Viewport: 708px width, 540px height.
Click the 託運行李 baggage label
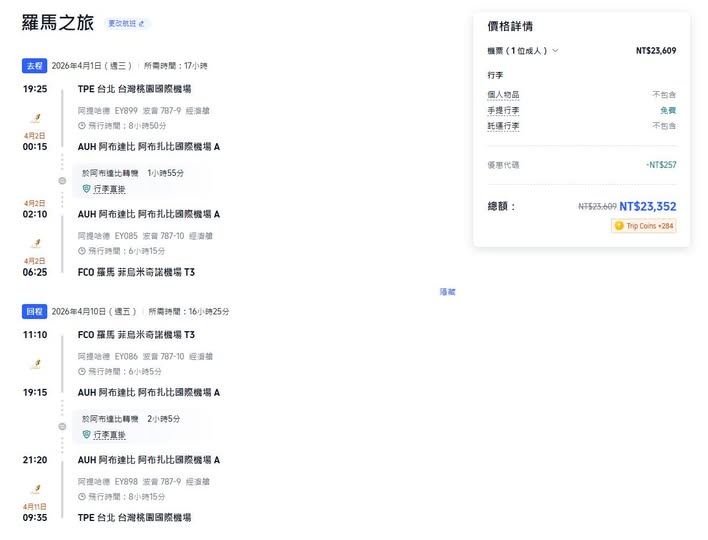click(x=503, y=126)
